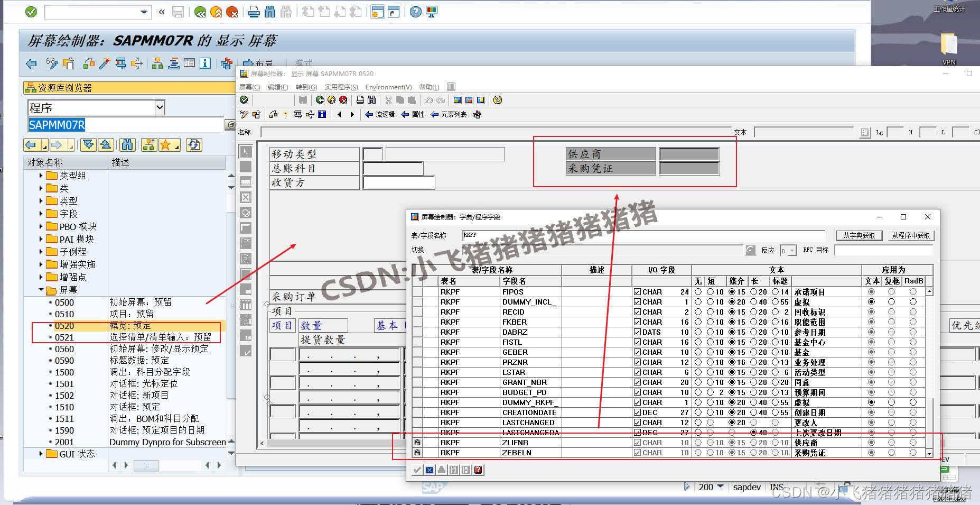The image size is (980, 505).
Task: Select the pointer tool in layout editor palette
Action: (246, 151)
